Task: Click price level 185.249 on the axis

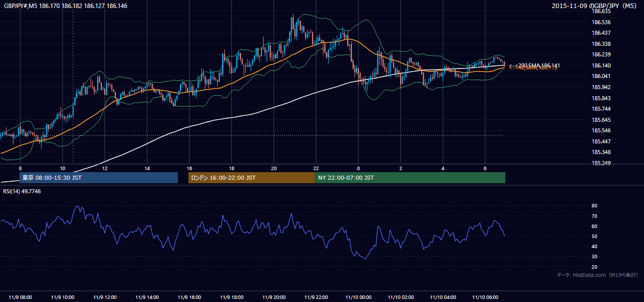Action: tap(601, 163)
